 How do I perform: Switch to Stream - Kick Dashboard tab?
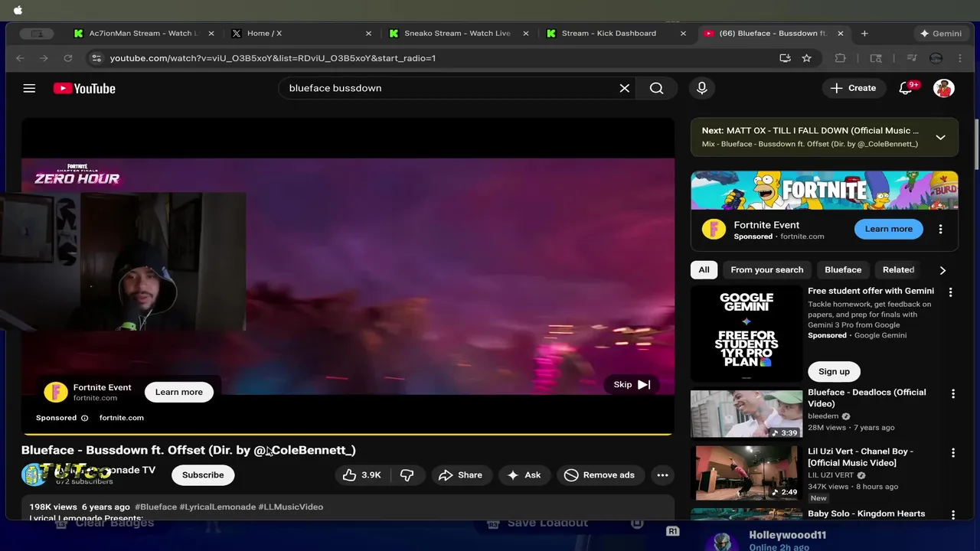[617, 34]
